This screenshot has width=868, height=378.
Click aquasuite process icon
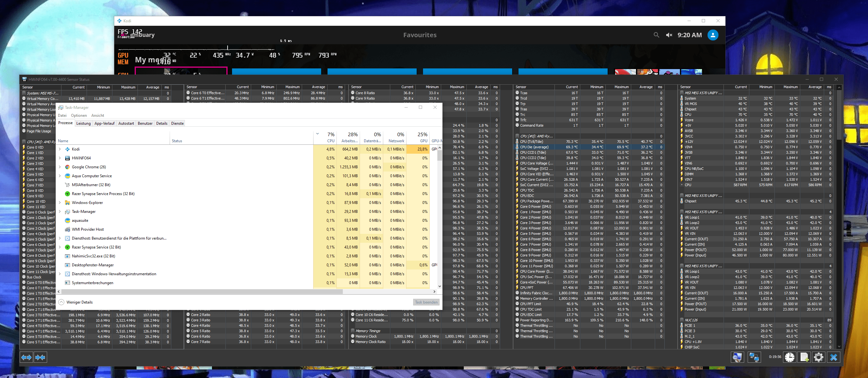(67, 221)
